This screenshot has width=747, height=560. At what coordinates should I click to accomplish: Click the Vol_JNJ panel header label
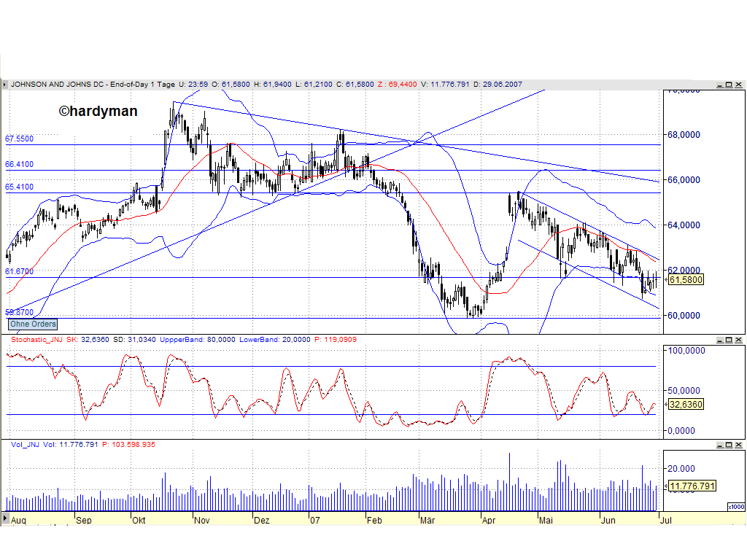pyautogui.click(x=26, y=443)
